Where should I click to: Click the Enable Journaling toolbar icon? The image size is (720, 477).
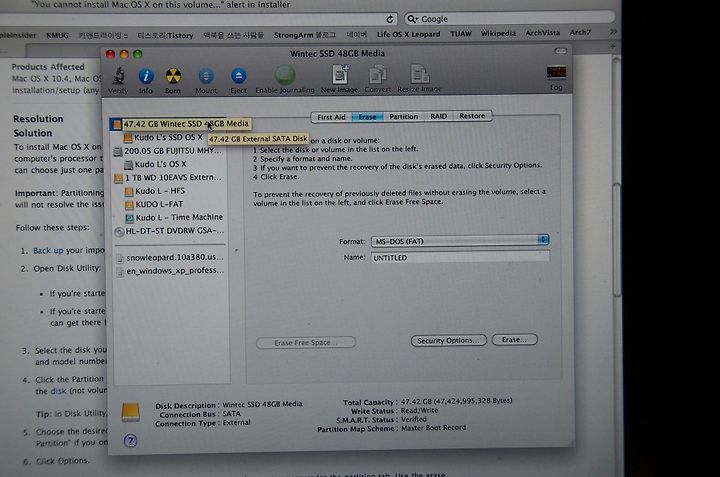(x=285, y=75)
